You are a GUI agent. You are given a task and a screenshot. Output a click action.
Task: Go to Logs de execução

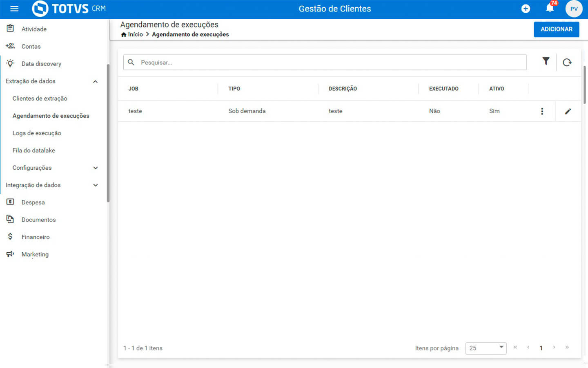37,133
